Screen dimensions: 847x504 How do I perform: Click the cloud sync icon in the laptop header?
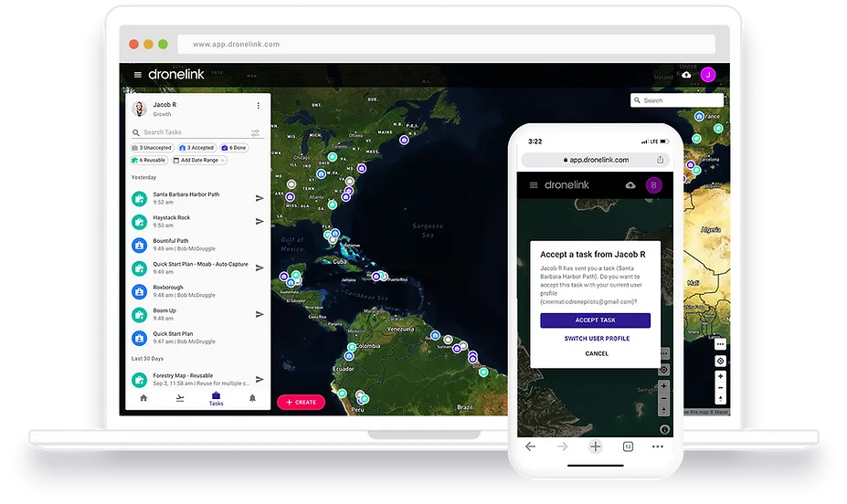click(x=686, y=75)
